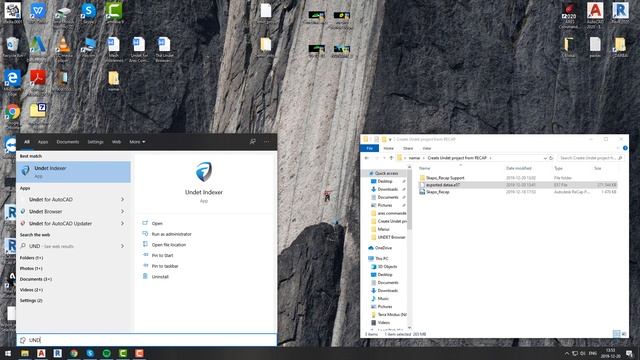Open View ribbon tab in Explorer
640x360 pixels.
427,148
